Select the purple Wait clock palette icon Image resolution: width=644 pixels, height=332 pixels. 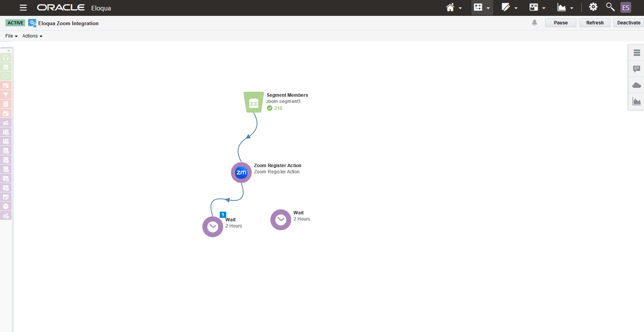[6, 206]
